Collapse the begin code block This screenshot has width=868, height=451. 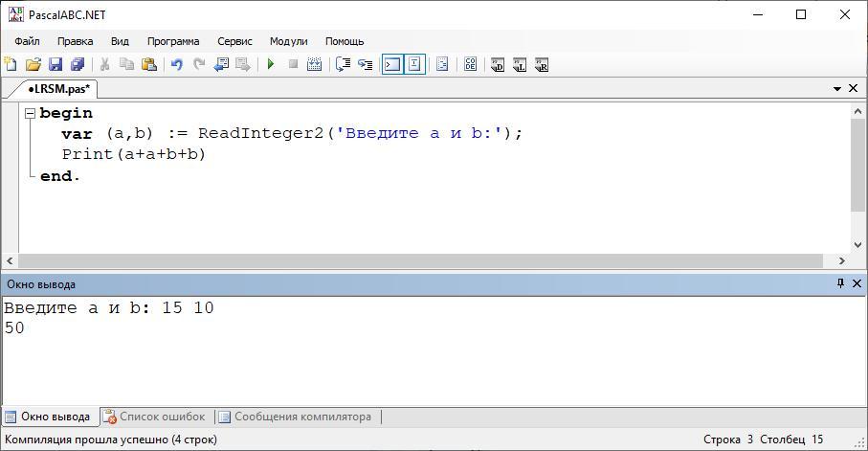tap(30, 113)
